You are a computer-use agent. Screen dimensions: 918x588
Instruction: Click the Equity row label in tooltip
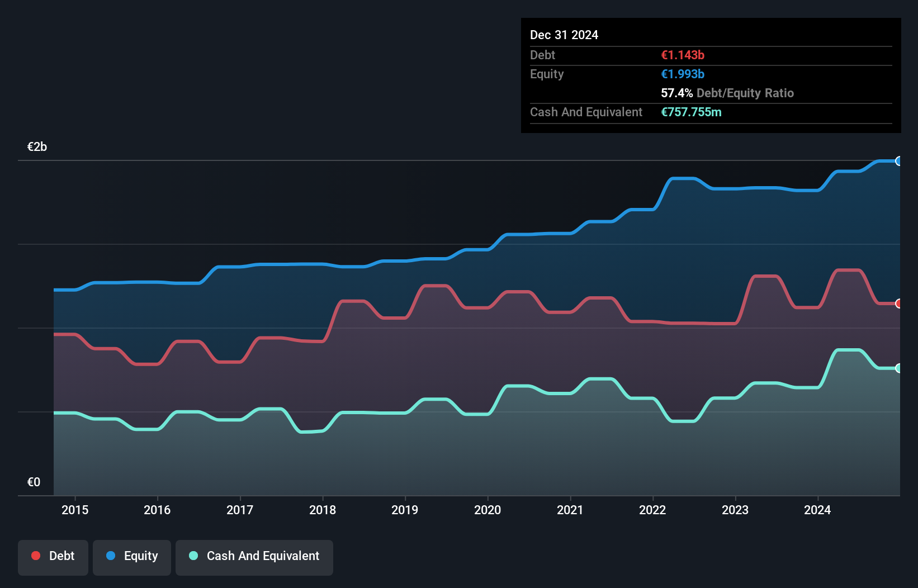547,74
